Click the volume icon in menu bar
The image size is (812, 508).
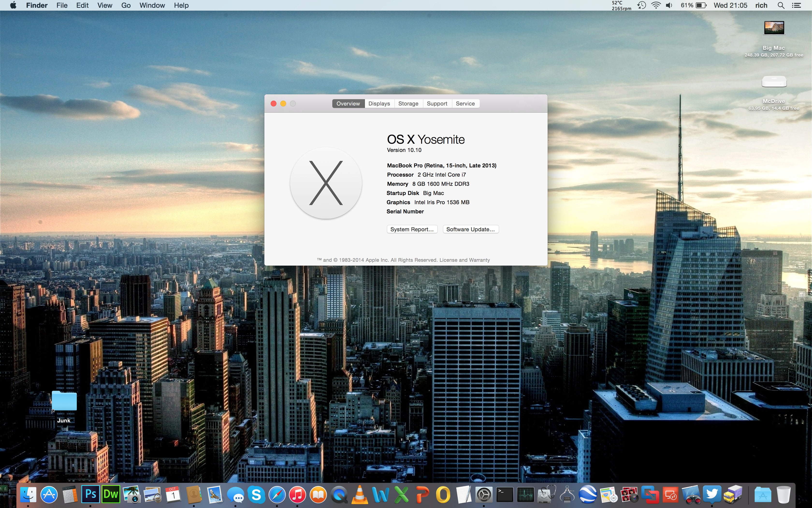point(669,5)
